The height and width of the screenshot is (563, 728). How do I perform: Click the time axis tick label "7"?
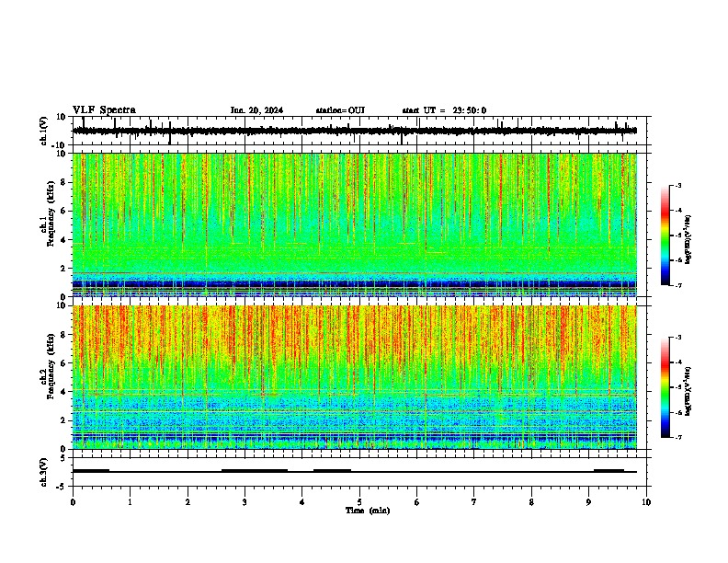[x=474, y=502]
